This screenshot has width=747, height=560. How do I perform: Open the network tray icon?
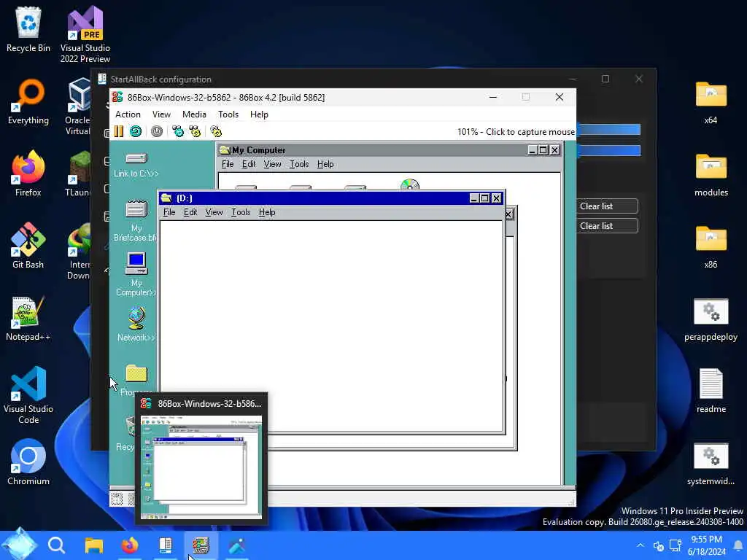(675, 545)
